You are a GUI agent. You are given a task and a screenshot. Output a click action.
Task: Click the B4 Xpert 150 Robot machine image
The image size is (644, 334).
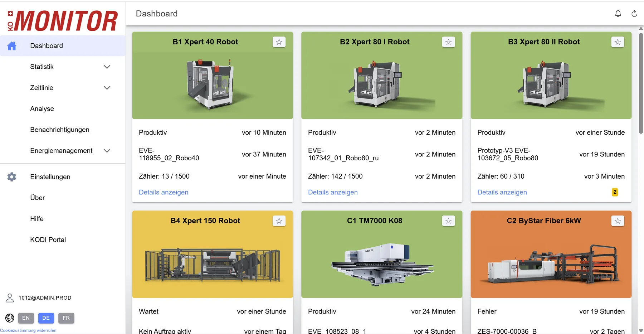point(213,264)
